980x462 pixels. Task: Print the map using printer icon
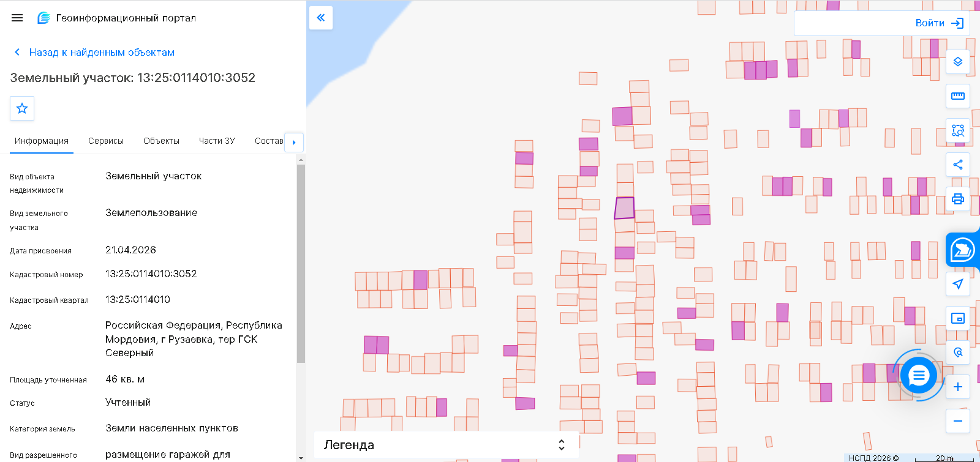pyautogui.click(x=958, y=199)
